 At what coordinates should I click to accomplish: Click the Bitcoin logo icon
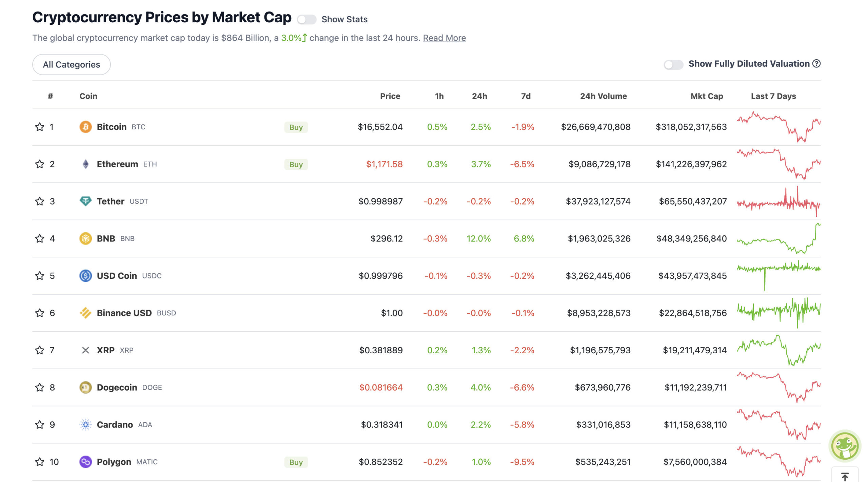click(85, 127)
